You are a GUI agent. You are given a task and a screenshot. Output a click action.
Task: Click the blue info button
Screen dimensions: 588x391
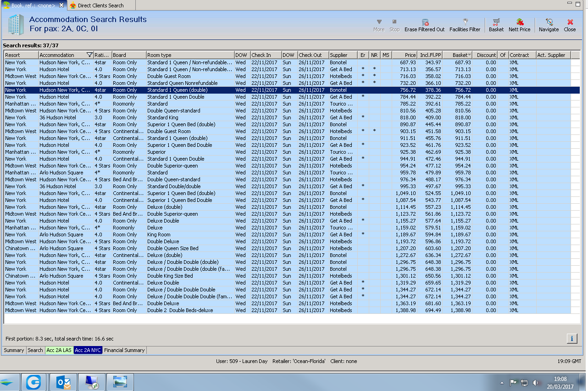[572, 339]
